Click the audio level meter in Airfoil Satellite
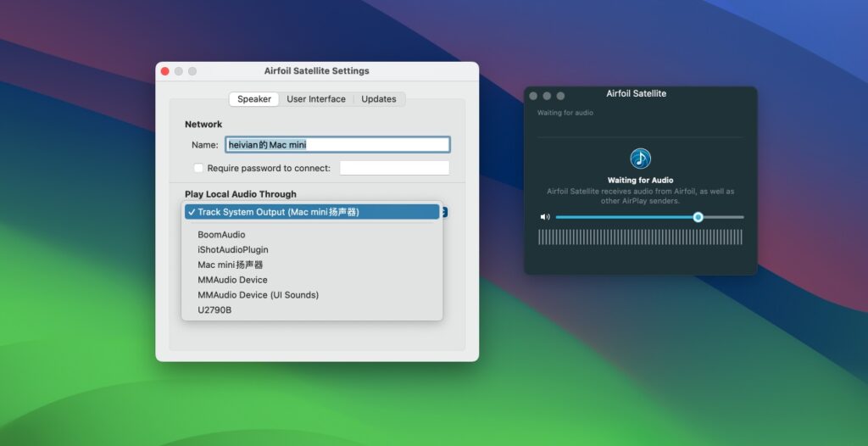The height and width of the screenshot is (446, 868). click(x=641, y=237)
